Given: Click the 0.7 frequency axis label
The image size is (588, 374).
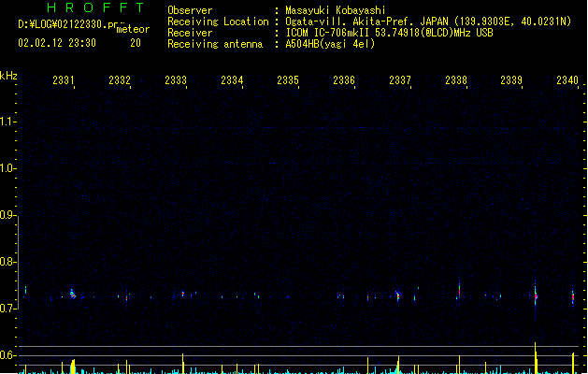Looking at the screenshot, I should (7, 309).
